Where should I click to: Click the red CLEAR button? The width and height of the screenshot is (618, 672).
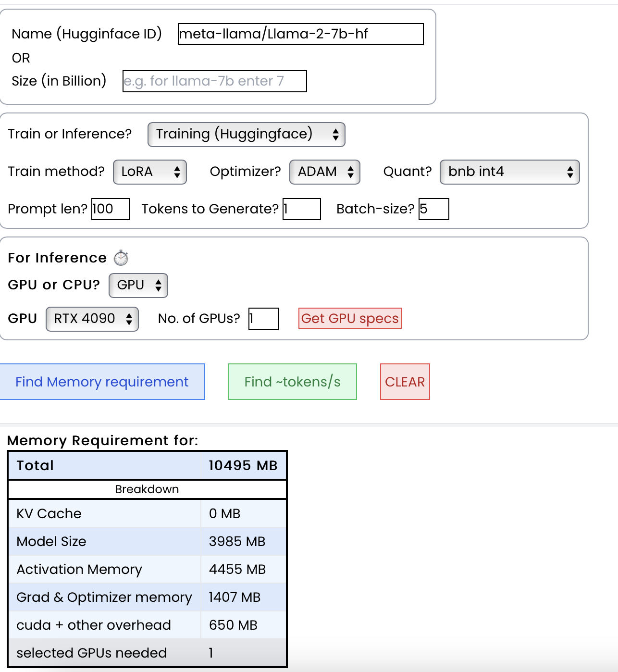pyautogui.click(x=405, y=382)
